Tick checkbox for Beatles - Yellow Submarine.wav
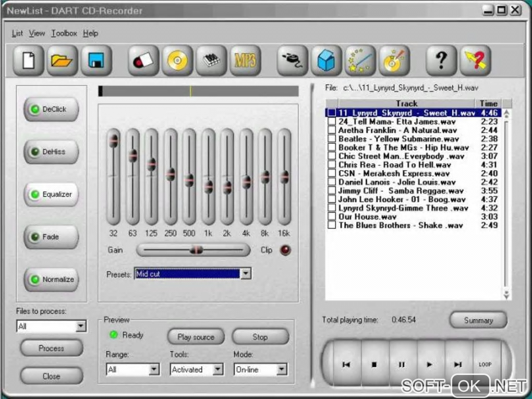The image size is (532, 399). 331,139
